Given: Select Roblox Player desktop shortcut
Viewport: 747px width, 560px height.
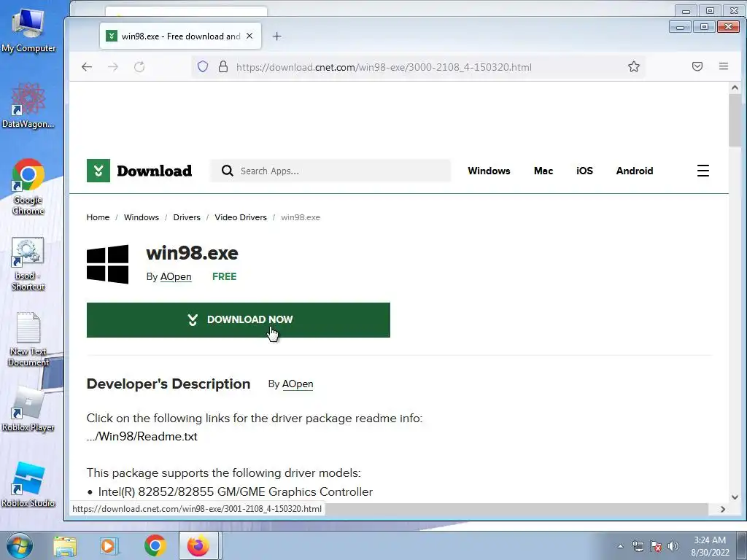Looking at the screenshot, I should [x=28, y=410].
